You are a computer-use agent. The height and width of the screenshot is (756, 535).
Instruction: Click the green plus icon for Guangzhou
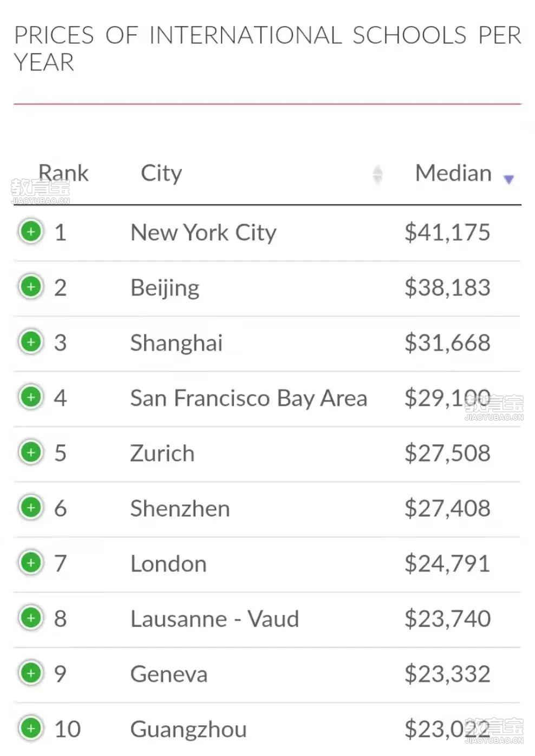point(31,728)
